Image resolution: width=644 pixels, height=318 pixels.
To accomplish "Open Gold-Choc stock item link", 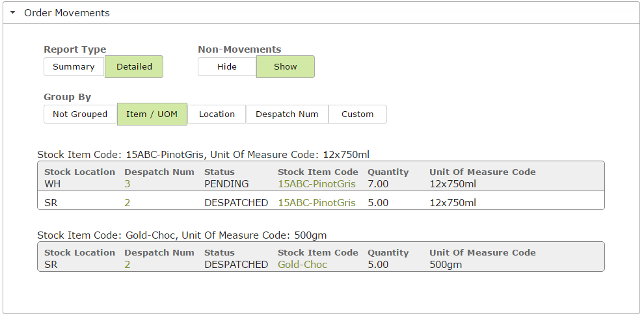I will click(302, 264).
